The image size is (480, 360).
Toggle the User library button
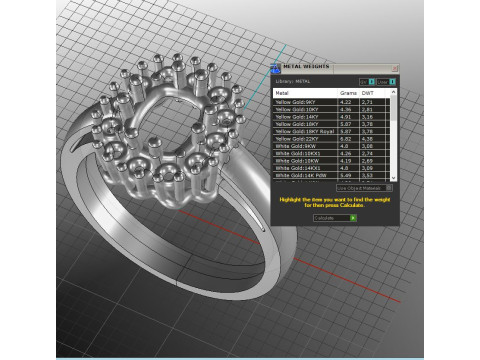tap(386, 82)
